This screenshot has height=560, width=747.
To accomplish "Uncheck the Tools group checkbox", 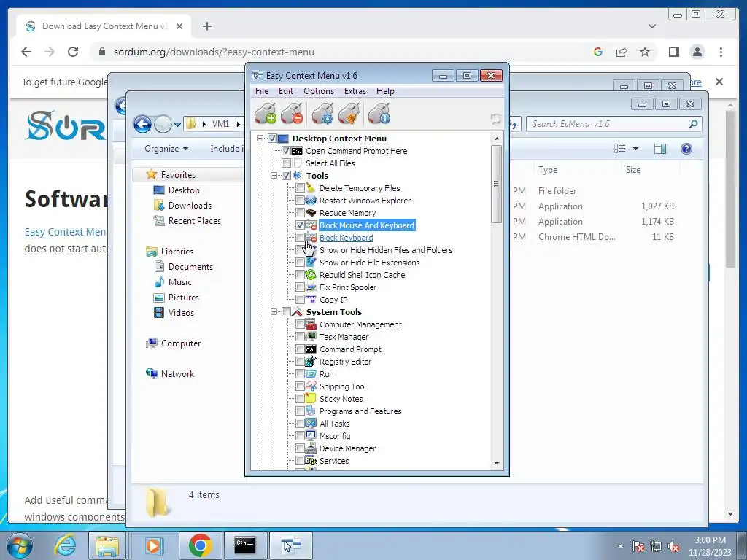I will pos(286,176).
